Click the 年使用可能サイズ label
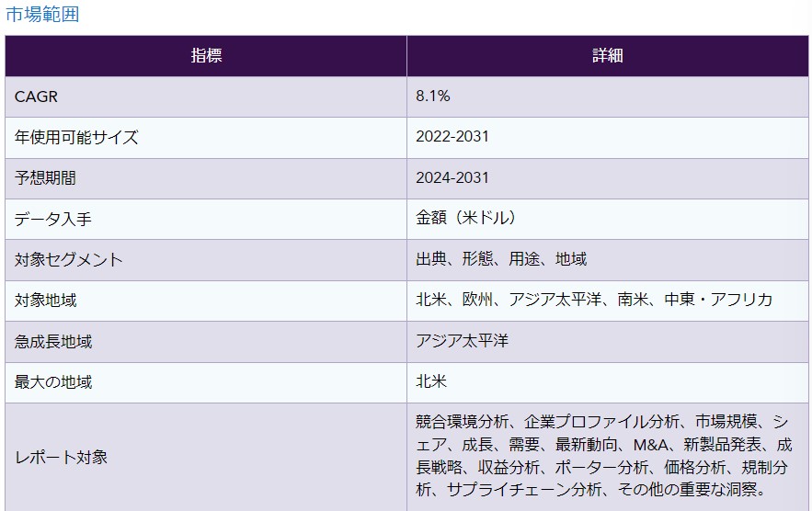Image resolution: width=812 pixels, height=511 pixels. tap(76, 137)
